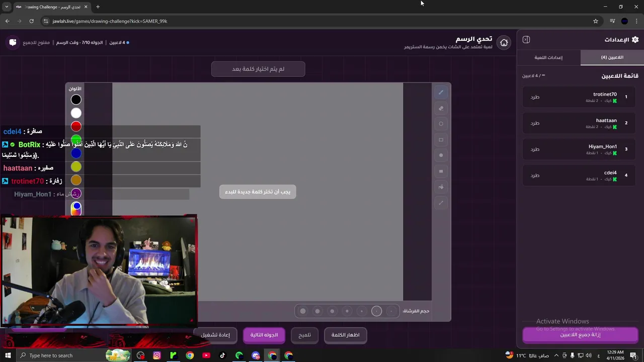Bookmark this page with star icon

tap(596, 21)
